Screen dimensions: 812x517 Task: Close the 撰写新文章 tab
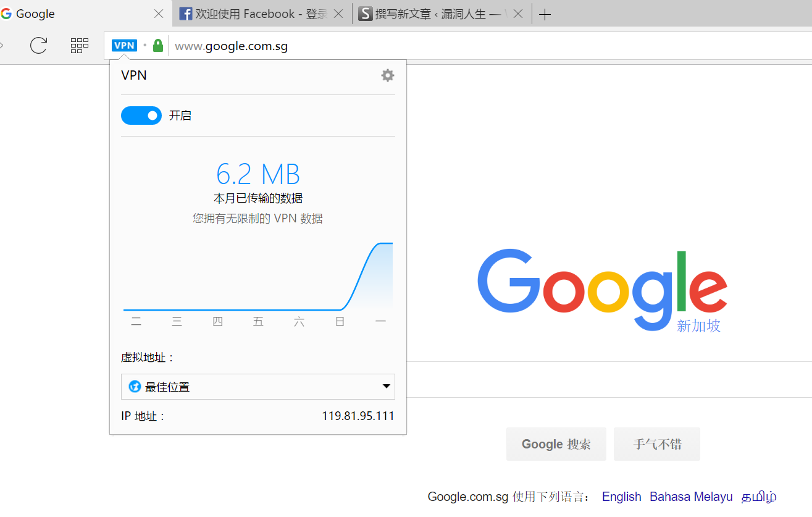(x=518, y=14)
